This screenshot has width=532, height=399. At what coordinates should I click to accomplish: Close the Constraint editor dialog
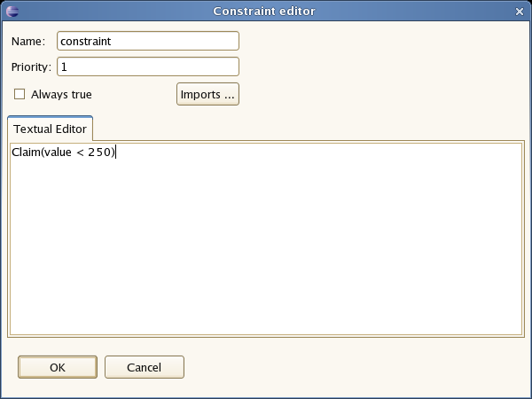pos(519,11)
